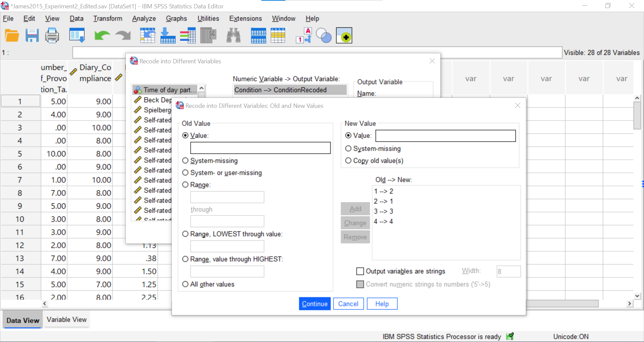The width and height of the screenshot is (644, 342).
Task: Open the Analyze menu
Action: [x=144, y=18]
